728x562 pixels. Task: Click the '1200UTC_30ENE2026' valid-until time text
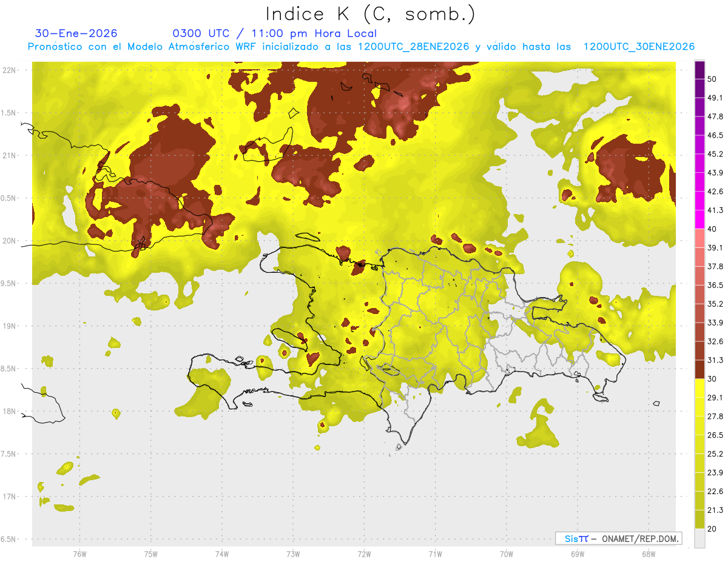point(639,47)
